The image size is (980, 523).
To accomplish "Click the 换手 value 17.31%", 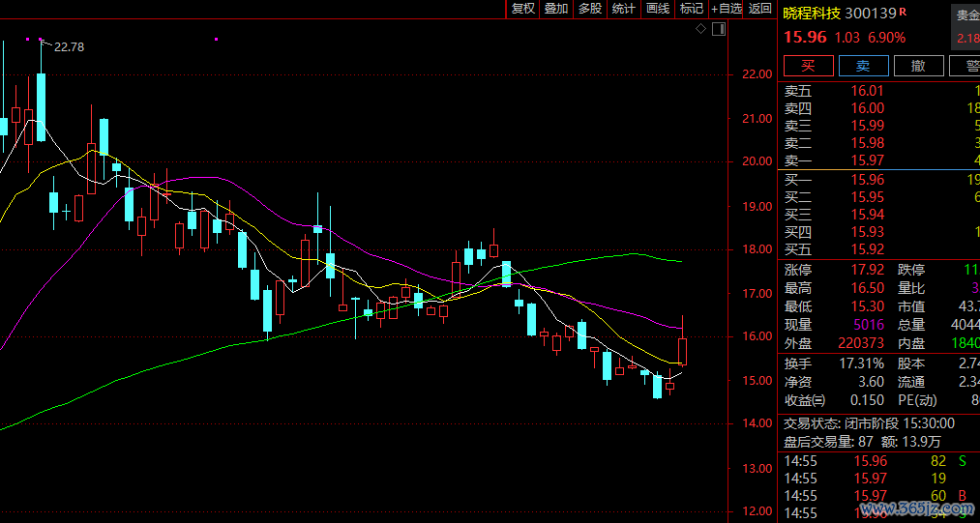I will click(x=861, y=363).
